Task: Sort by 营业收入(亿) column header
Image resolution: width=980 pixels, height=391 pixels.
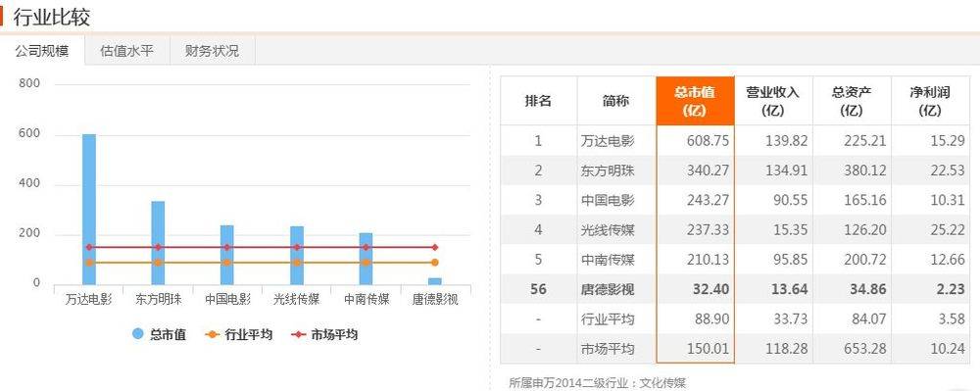Action: point(773,101)
